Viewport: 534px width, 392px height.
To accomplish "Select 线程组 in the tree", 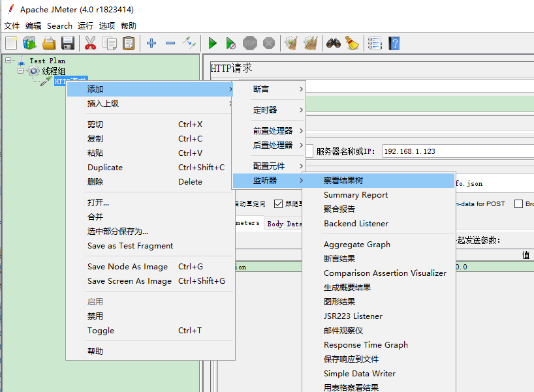I will point(54,71).
